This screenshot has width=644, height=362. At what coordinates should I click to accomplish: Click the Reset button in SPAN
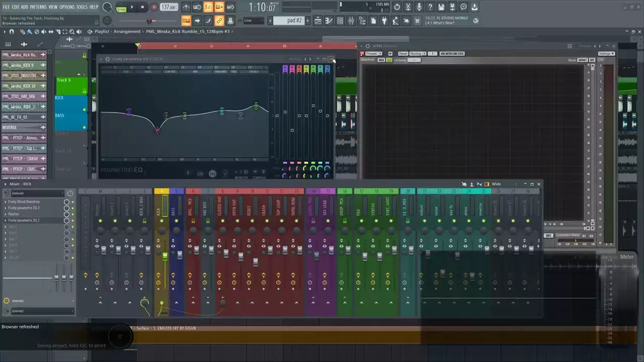[403, 54]
